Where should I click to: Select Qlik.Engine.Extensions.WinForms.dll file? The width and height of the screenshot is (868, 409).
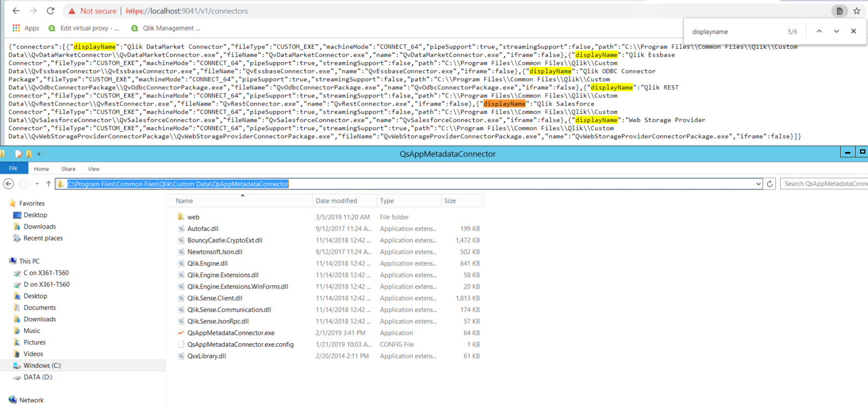pos(238,287)
